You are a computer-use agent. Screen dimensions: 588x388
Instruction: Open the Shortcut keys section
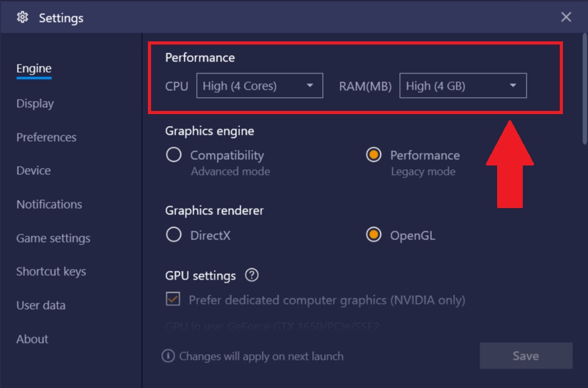tap(51, 272)
